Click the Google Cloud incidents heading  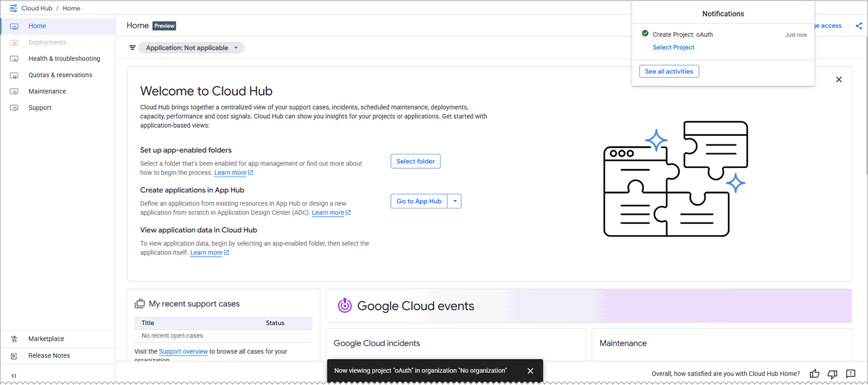click(x=377, y=343)
